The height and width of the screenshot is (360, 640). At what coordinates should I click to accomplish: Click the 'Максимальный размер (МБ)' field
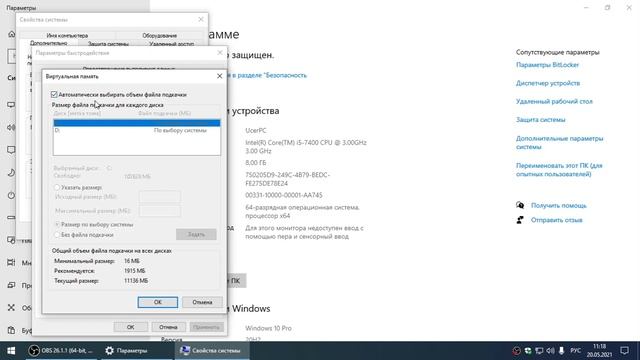pyautogui.click(x=160, y=211)
